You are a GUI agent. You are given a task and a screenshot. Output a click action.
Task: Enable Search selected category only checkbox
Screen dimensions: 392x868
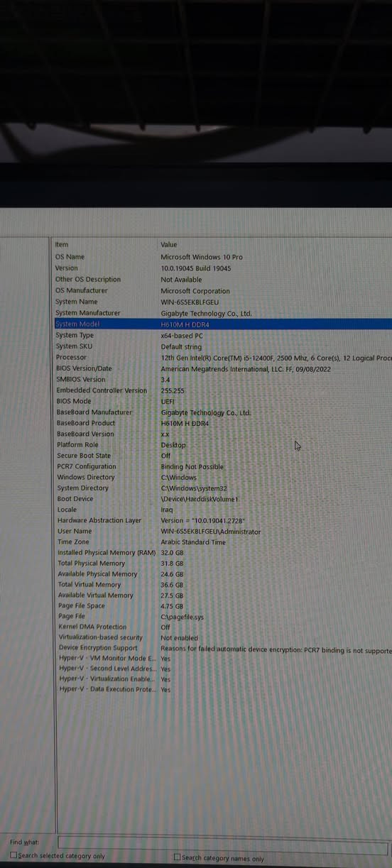coord(13,857)
